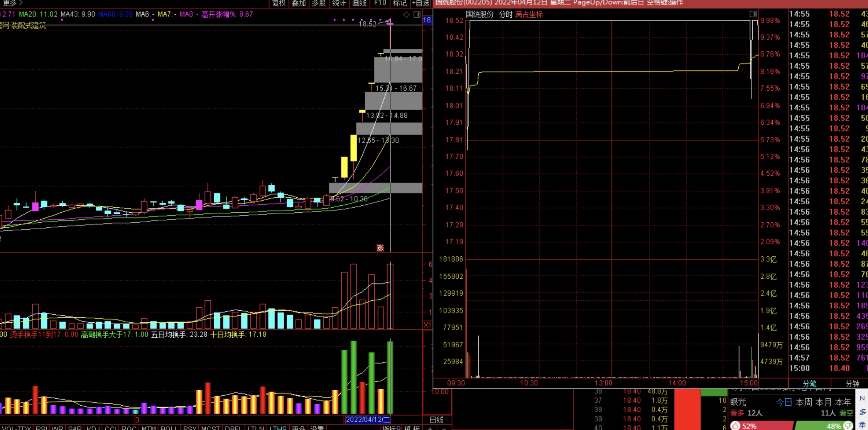Expand 更多 indicators in bottom indicator bar

click(x=298, y=428)
